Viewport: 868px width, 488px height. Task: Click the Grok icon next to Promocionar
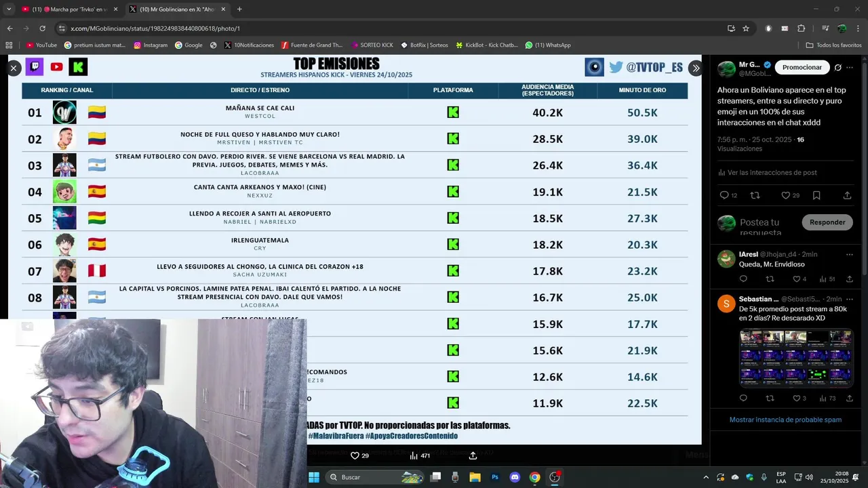837,68
